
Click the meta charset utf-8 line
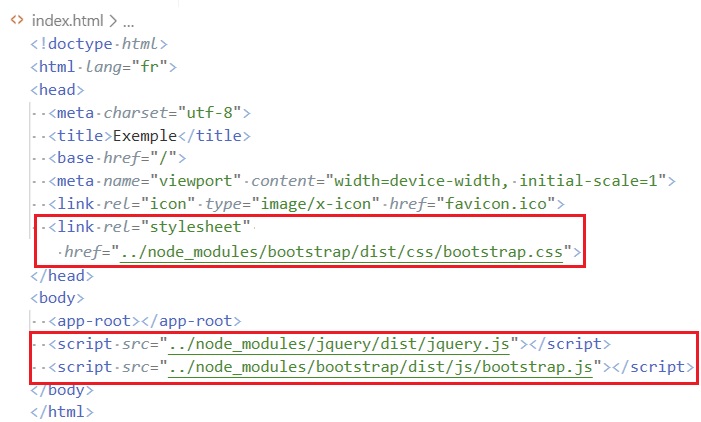pyautogui.click(x=150, y=113)
